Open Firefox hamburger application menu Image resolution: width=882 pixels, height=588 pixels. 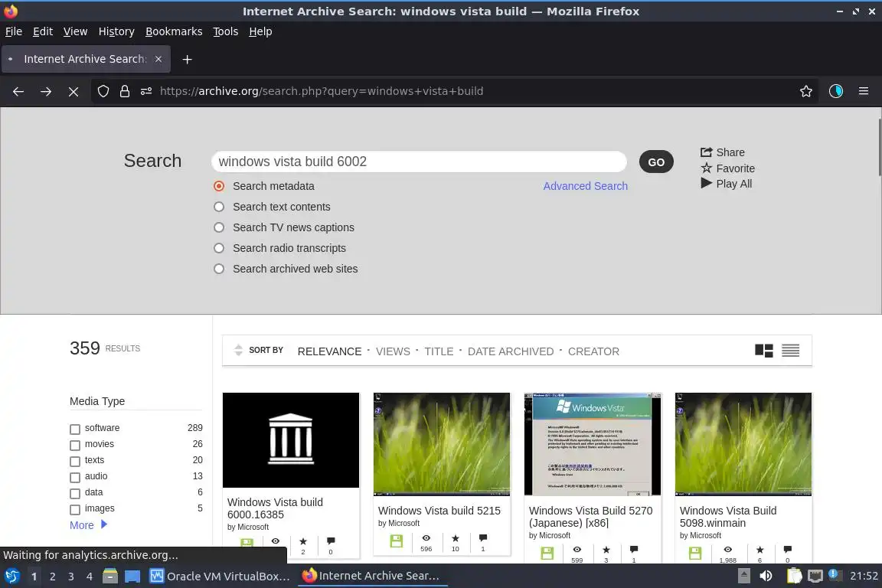864,91
